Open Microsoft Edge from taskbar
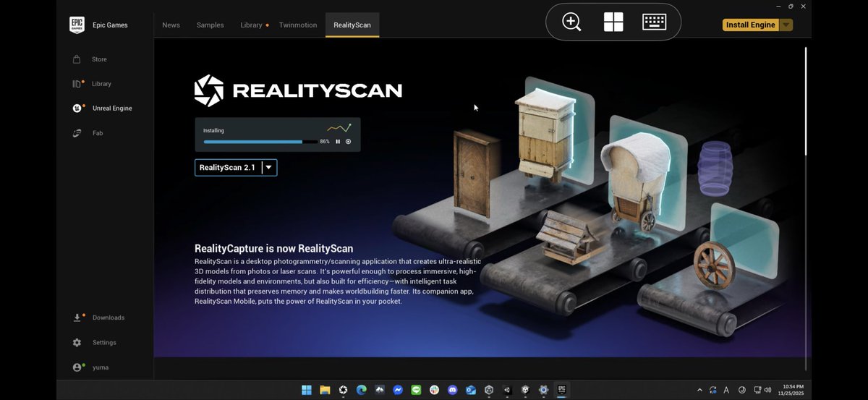The height and width of the screenshot is (400, 868). 362,390
